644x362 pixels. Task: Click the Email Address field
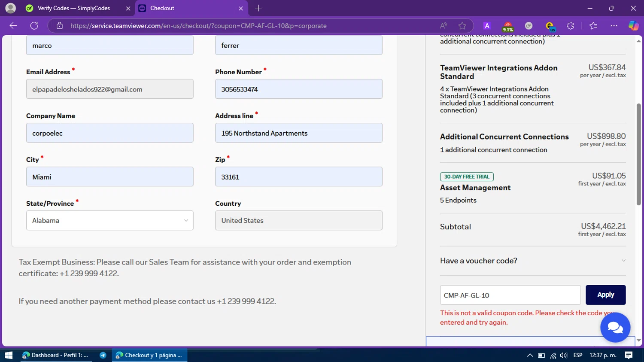coord(110,89)
